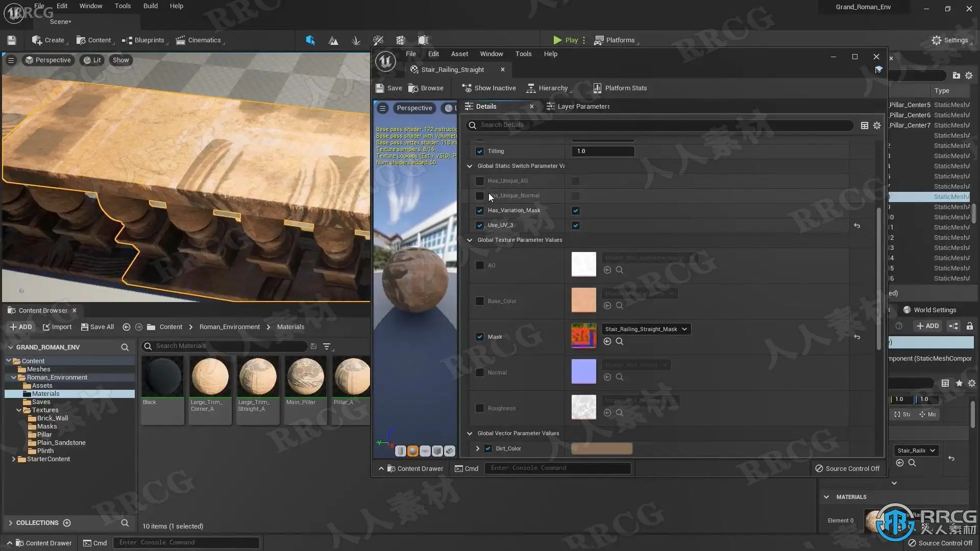This screenshot has height=551, width=980.
Task: Click the Foliage mode toolbar icon
Action: [356, 40]
